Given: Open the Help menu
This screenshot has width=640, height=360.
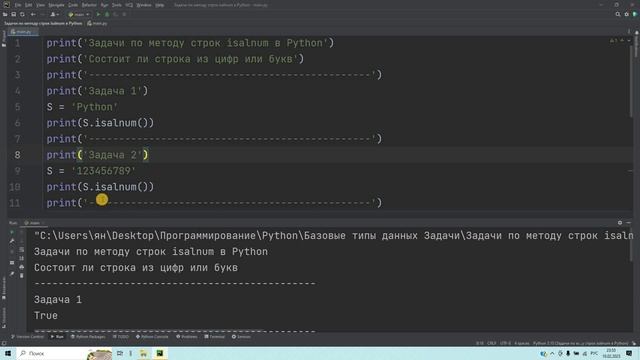Looking at the screenshot, I should click(x=160, y=5).
